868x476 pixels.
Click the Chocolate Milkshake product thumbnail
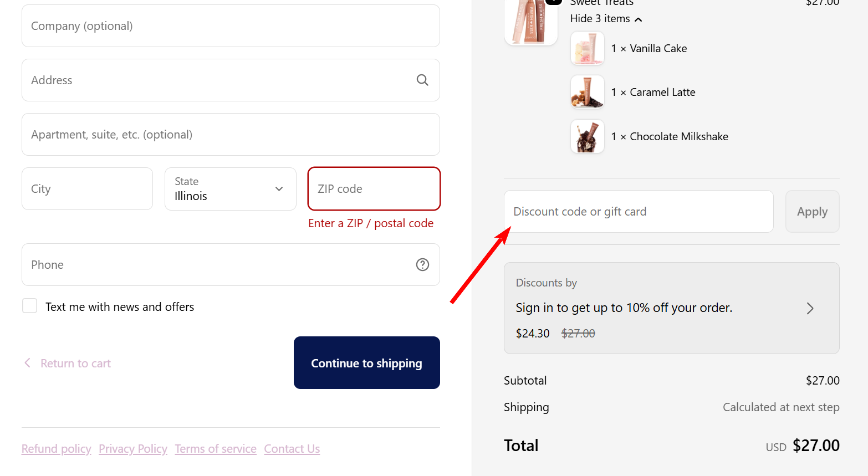587,136
